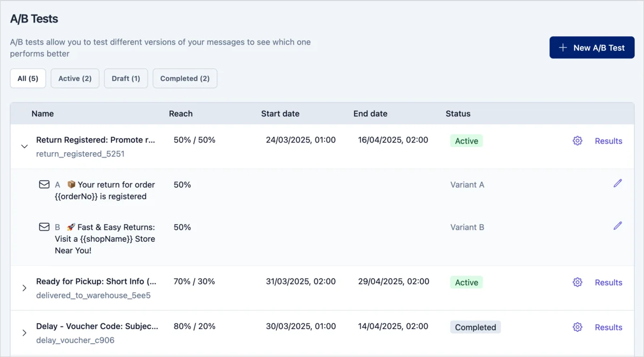Click the Status column header
Viewport: 644px width, 357px height.
[x=458, y=114]
